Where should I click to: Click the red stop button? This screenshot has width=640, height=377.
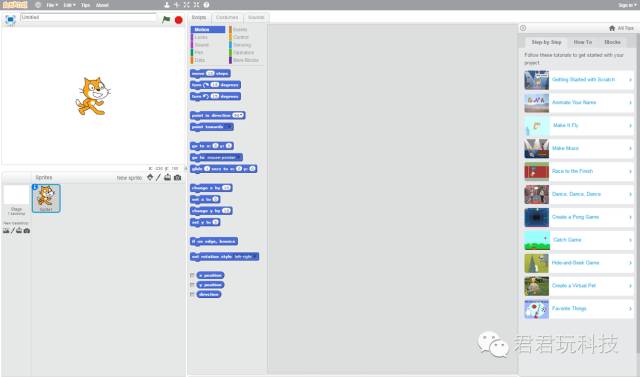click(178, 20)
